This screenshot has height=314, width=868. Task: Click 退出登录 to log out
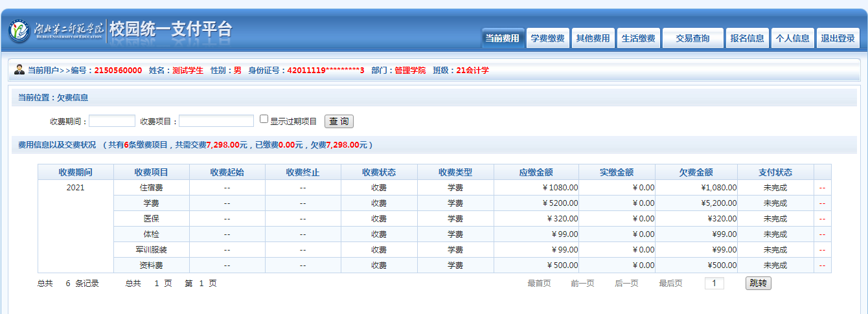tap(838, 38)
